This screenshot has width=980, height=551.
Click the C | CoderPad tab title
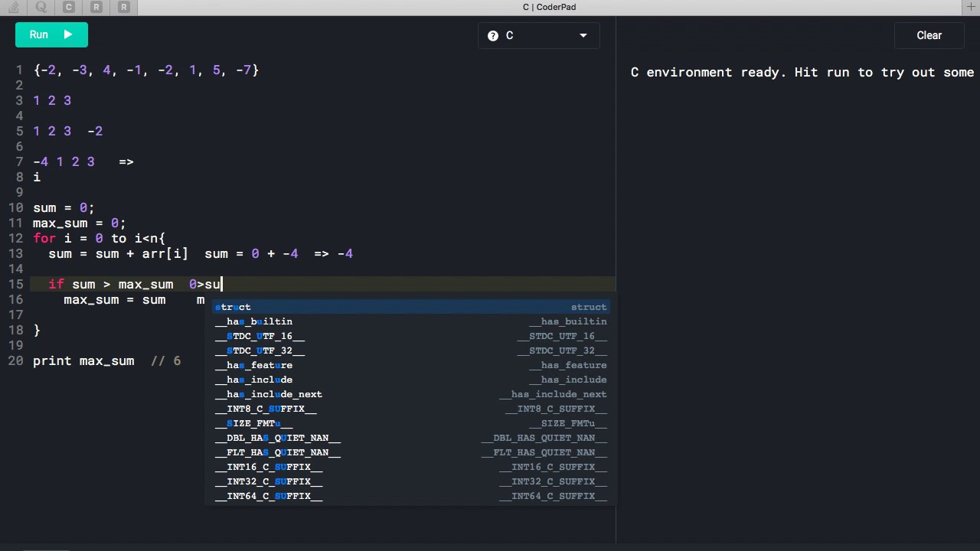tap(549, 7)
